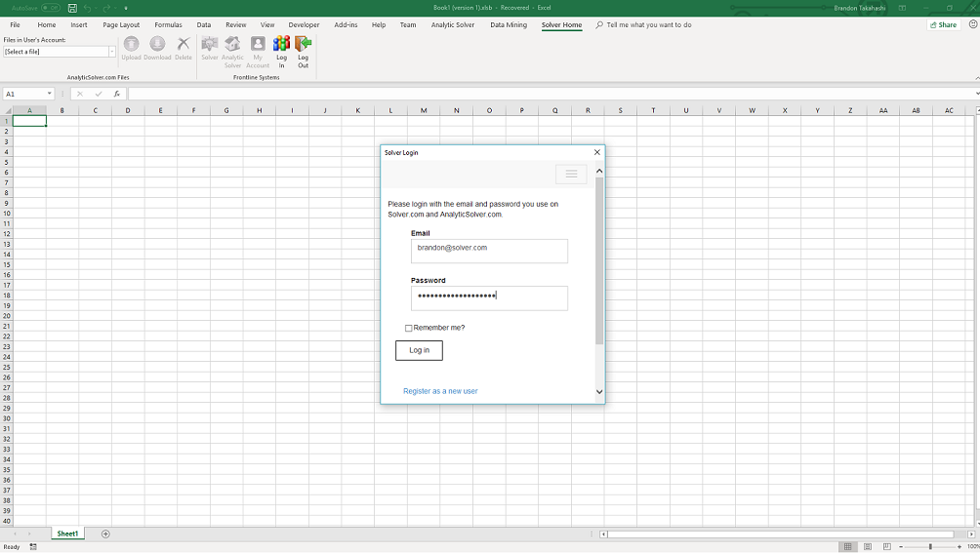
Task: Open the Select a file dropdown
Action: (112, 52)
